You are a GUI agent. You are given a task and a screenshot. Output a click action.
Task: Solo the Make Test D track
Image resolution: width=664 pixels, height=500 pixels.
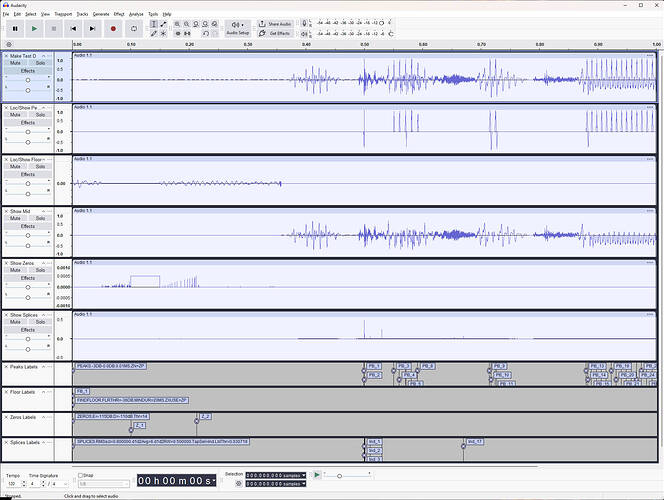tap(40, 63)
